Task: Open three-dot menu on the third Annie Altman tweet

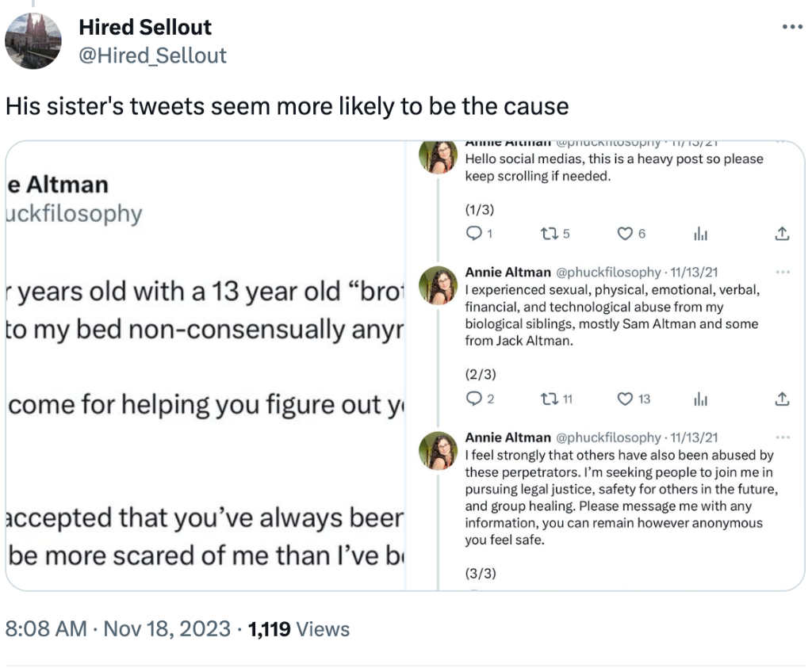Action: point(783,437)
